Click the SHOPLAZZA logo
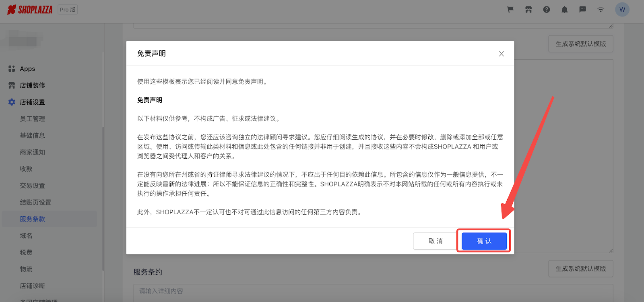 pos(30,10)
